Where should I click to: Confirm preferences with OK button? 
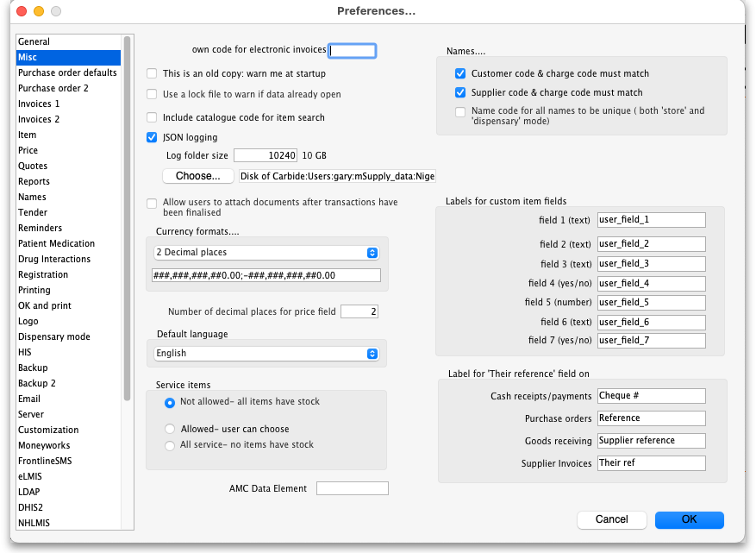point(689,519)
